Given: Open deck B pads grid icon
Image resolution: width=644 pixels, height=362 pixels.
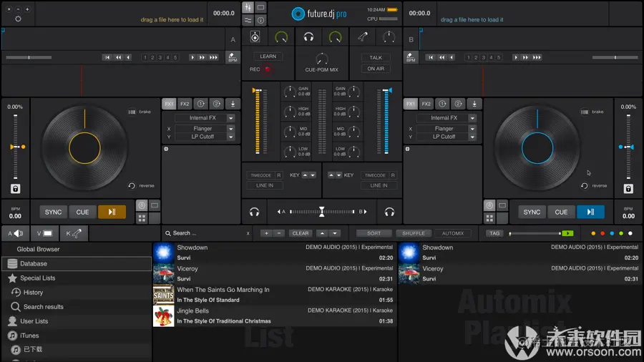Looking at the screenshot, I should point(489,218).
